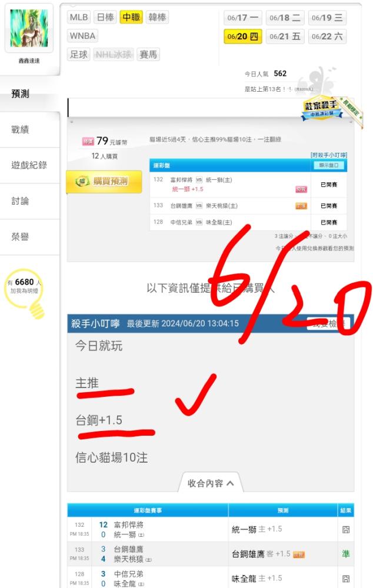The height and width of the screenshot is (588, 373).
Task: Click the main-pick badge next to 台鋼雄鷹
Action: [299, 554]
